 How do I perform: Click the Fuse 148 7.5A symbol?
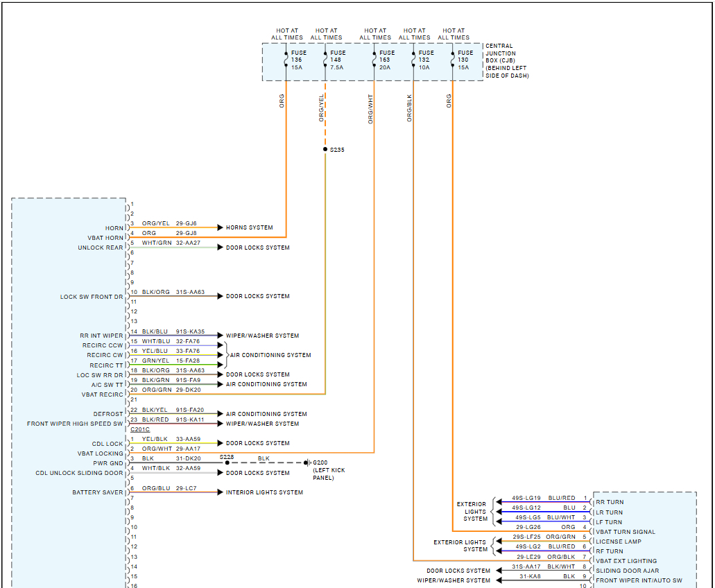(325, 59)
